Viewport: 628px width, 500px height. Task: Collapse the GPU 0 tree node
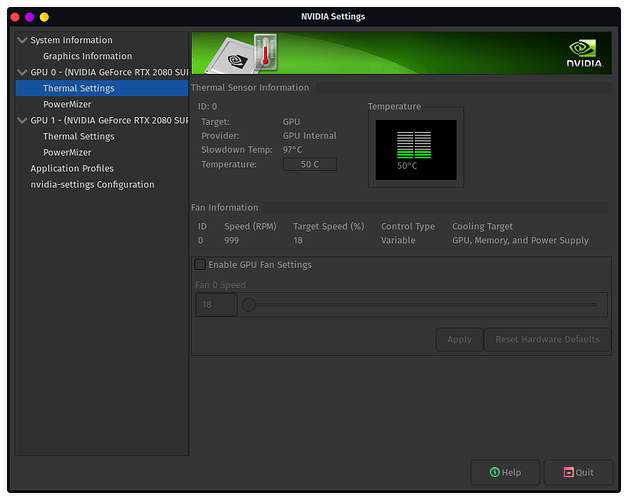[22, 72]
